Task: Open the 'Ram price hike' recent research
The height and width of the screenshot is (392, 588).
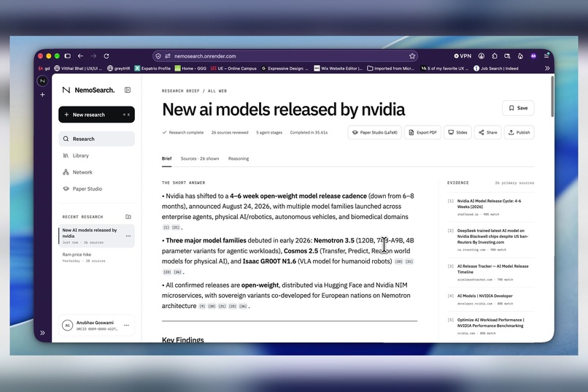Action: [x=96, y=258]
